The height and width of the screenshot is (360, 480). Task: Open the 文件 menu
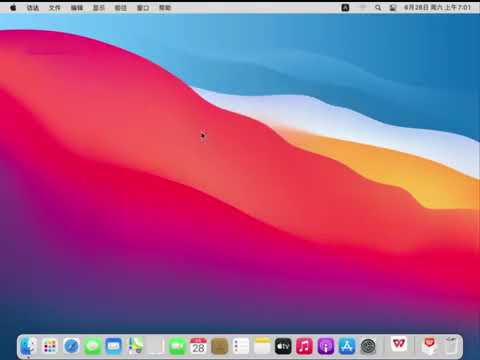55,7
